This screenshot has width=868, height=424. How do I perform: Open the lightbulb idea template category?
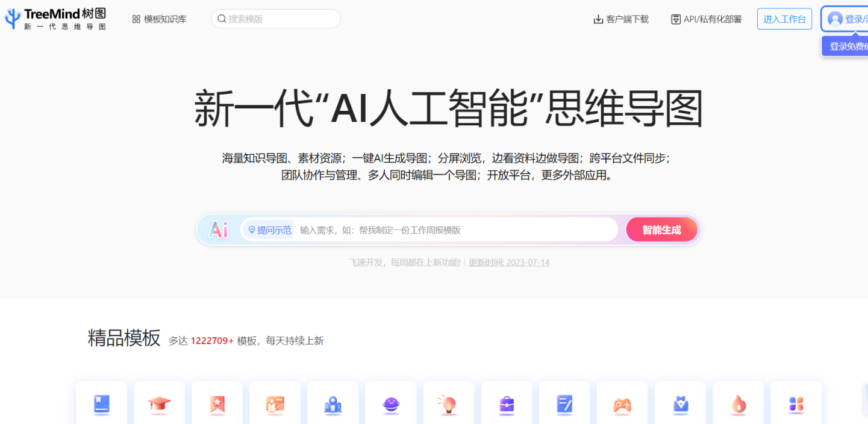[448, 405]
